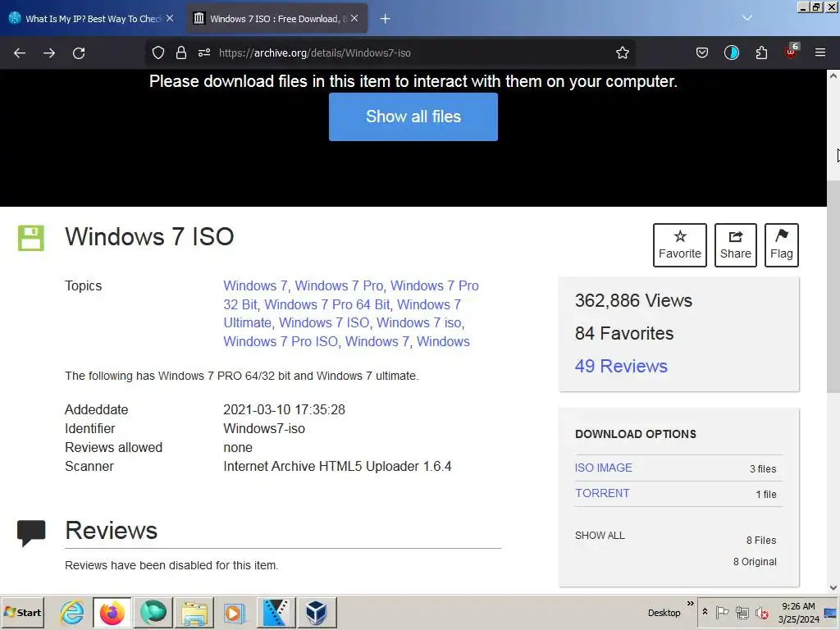
Task: Open the Firefox hamburger menu
Action: coord(820,52)
